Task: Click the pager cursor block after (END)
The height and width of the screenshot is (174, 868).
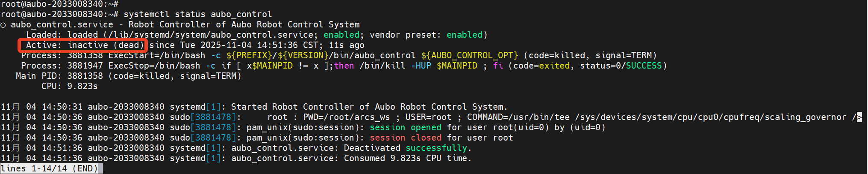Action: 100,168
